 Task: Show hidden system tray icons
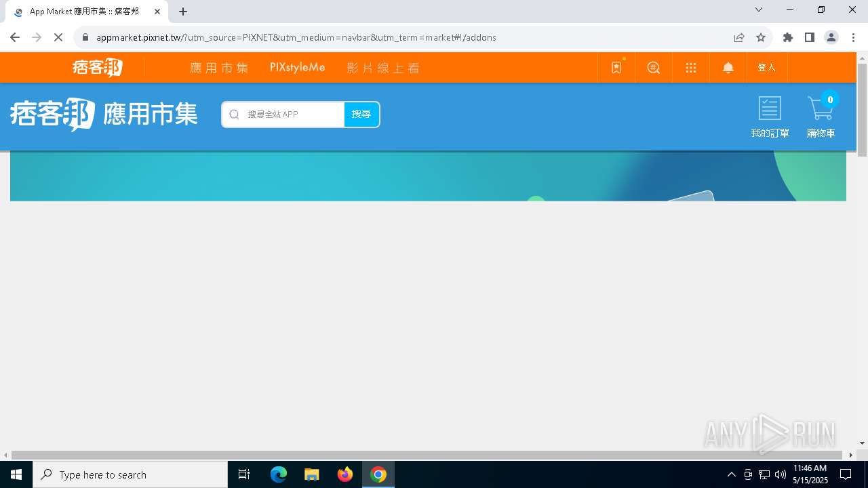731,474
